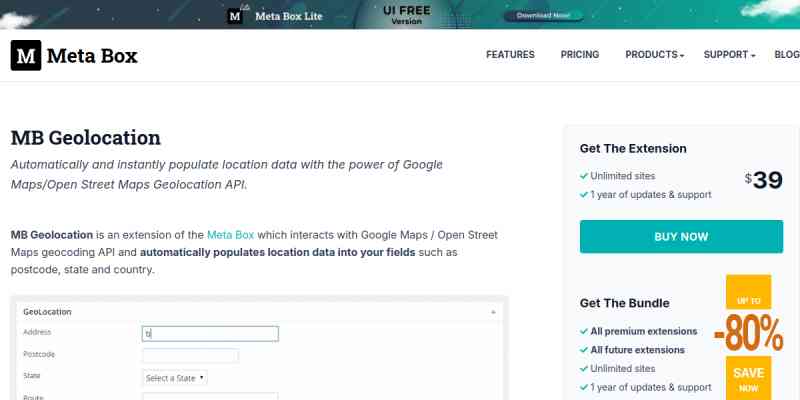Click the checkmark beside All future extensions

coord(584,350)
